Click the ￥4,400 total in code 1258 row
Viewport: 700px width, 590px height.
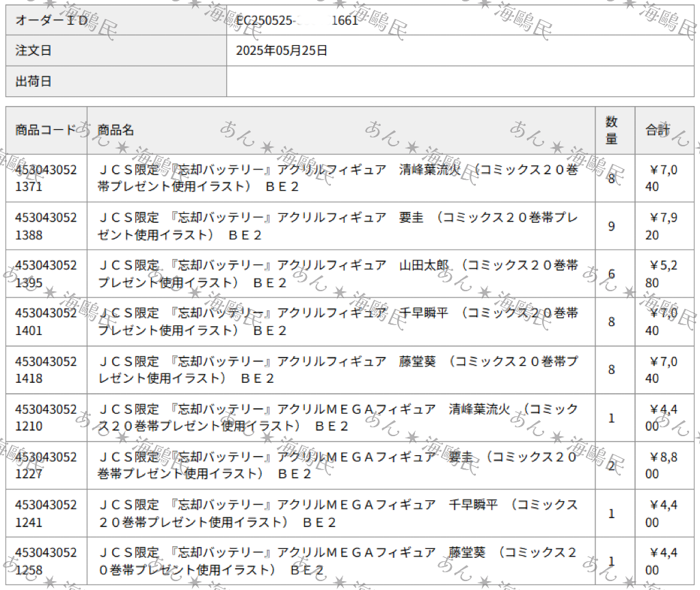[662, 561]
